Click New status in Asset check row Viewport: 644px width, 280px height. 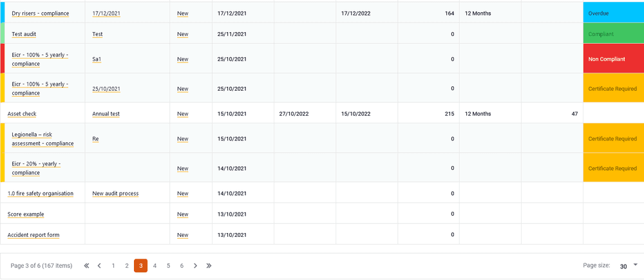click(183, 114)
